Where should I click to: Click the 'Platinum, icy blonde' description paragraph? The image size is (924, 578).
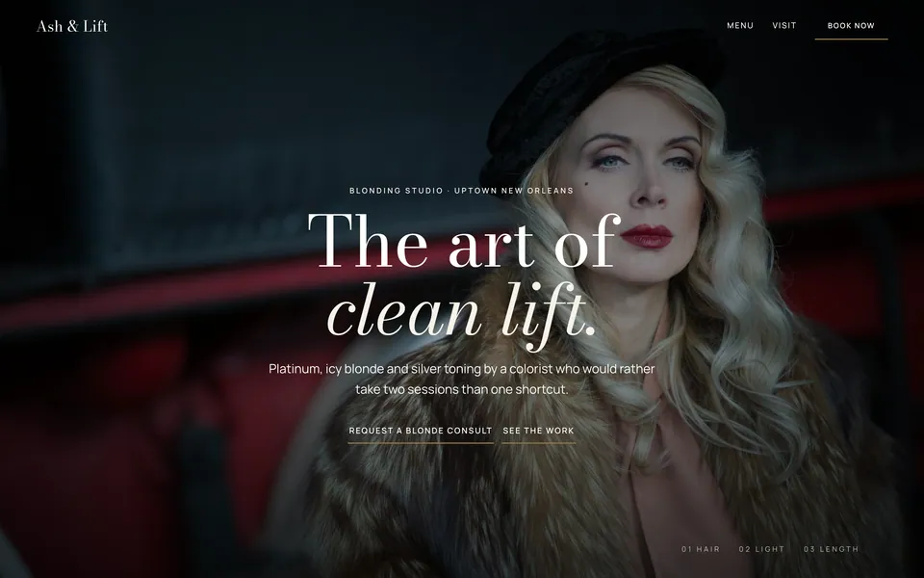click(462, 380)
